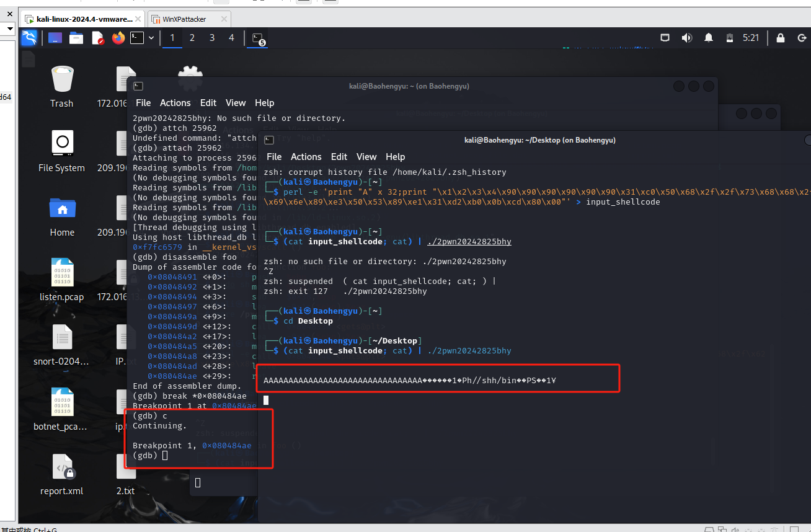Launch Firefox from the panel

point(118,38)
